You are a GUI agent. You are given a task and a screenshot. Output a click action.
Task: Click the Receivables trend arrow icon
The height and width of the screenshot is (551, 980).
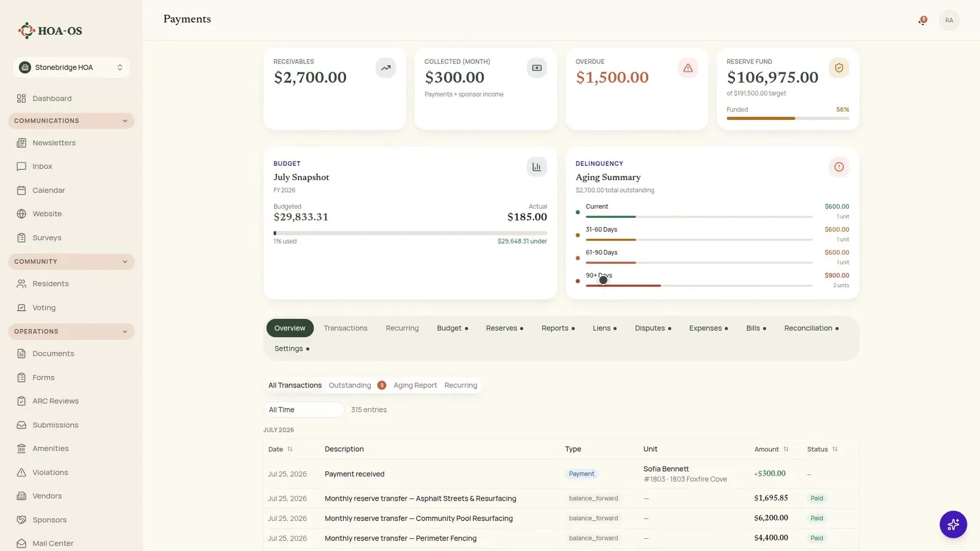[386, 68]
